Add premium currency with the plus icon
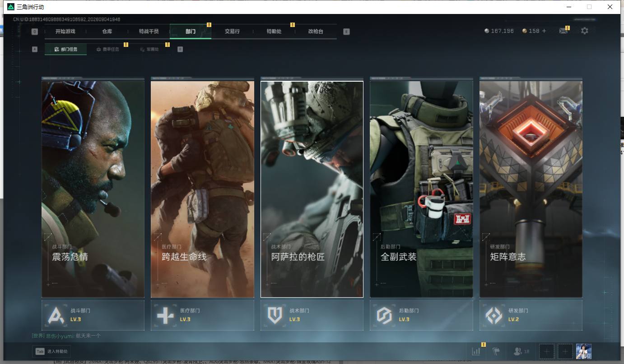624x364 pixels. click(x=544, y=31)
